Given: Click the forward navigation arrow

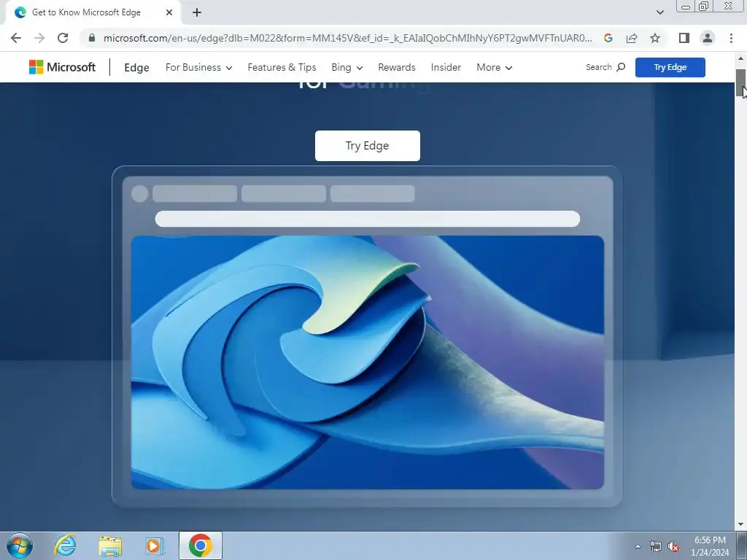Looking at the screenshot, I should click(39, 38).
